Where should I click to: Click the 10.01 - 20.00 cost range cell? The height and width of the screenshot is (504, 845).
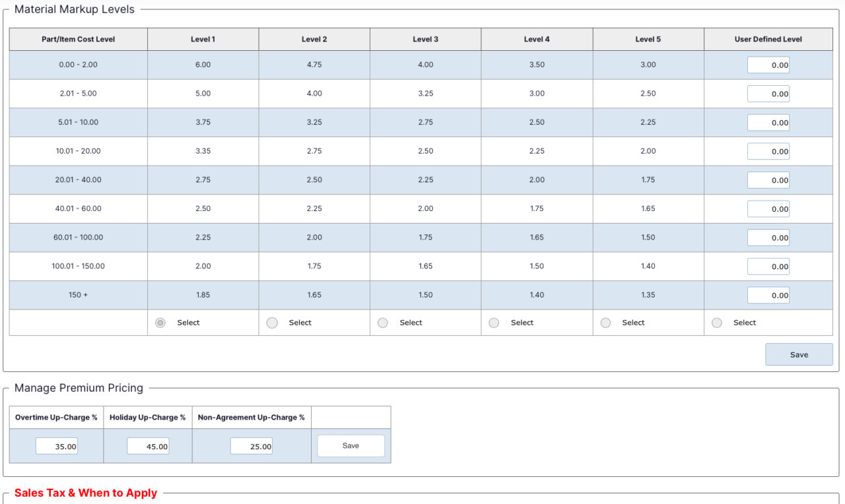tap(79, 151)
